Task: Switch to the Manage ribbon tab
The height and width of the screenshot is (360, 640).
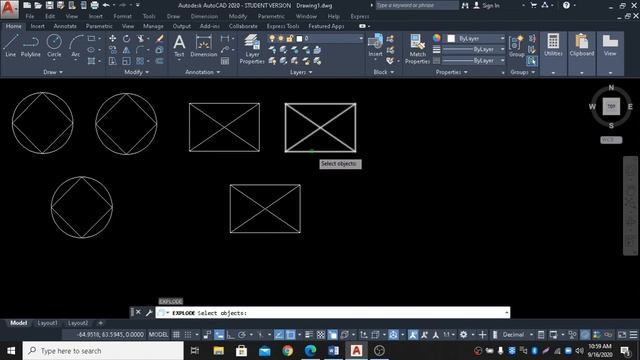Action: tap(153, 26)
